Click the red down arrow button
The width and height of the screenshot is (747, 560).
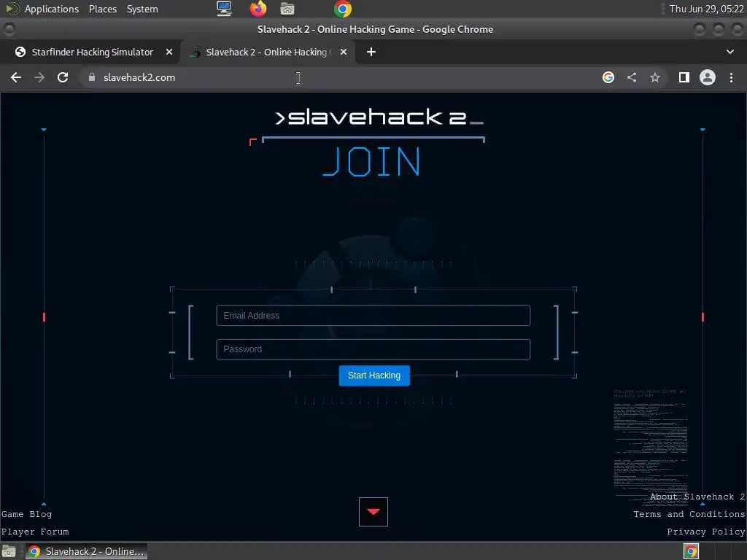(373, 512)
